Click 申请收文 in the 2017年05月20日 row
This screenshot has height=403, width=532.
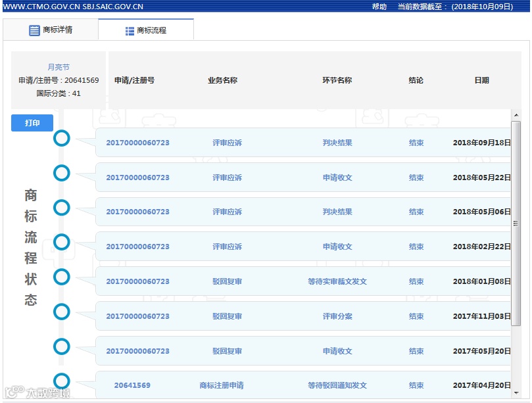point(337,351)
